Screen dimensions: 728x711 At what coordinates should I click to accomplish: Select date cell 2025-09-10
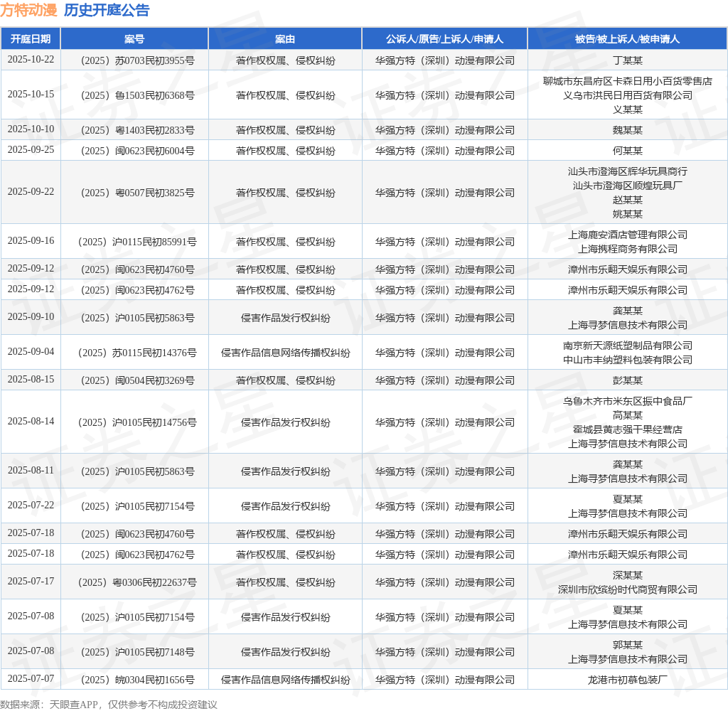(x=31, y=316)
